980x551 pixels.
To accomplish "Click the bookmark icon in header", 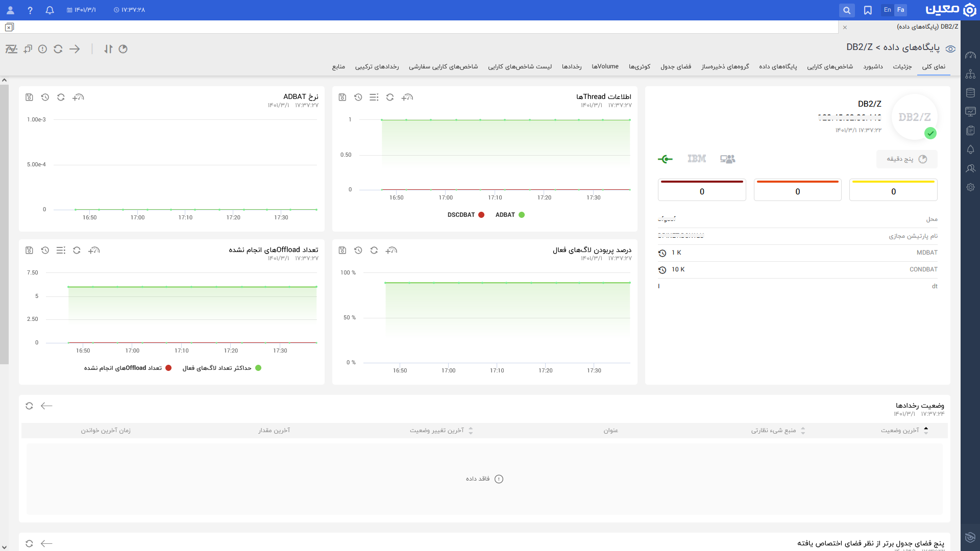I will click(x=868, y=10).
